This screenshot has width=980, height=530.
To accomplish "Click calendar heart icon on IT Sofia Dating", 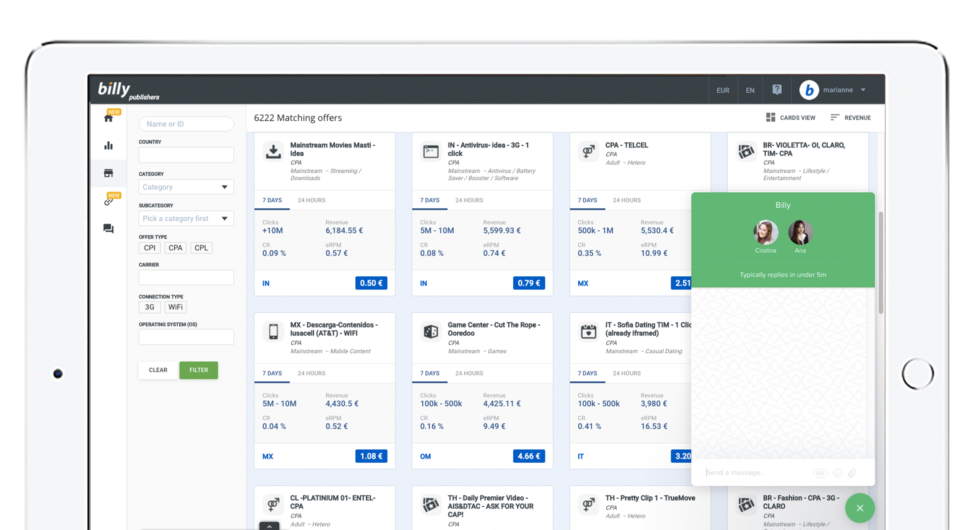I will [588, 331].
